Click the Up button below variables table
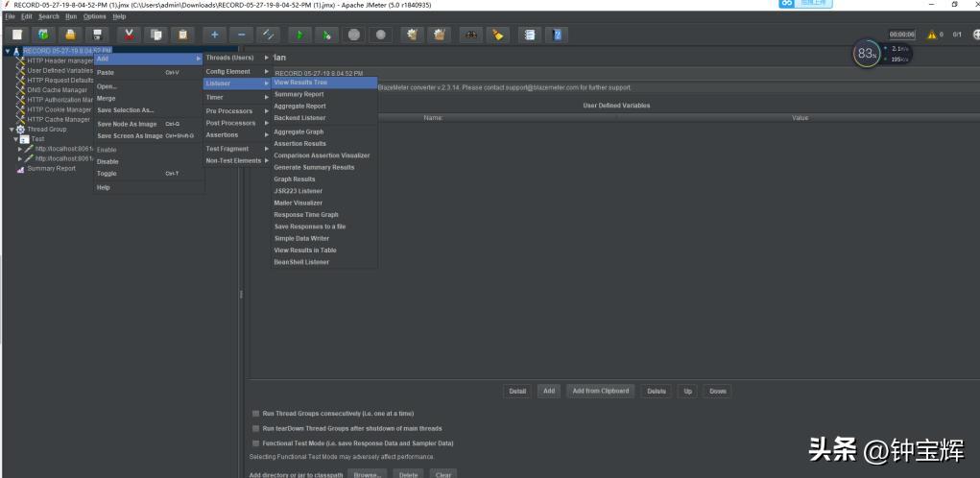 pos(687,392)
